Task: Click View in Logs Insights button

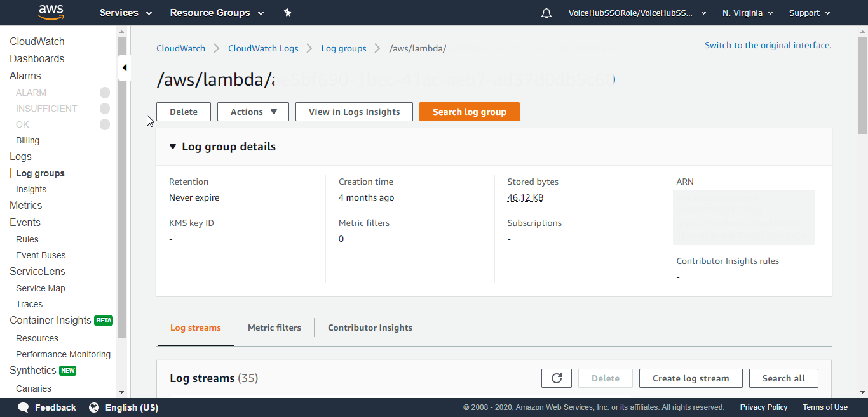Action: (354, 112)
